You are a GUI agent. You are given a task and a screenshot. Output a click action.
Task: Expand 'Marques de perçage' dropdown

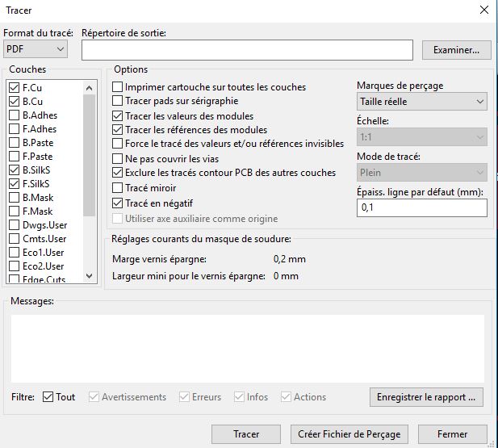pyautogui.click(x=421, y=102)
